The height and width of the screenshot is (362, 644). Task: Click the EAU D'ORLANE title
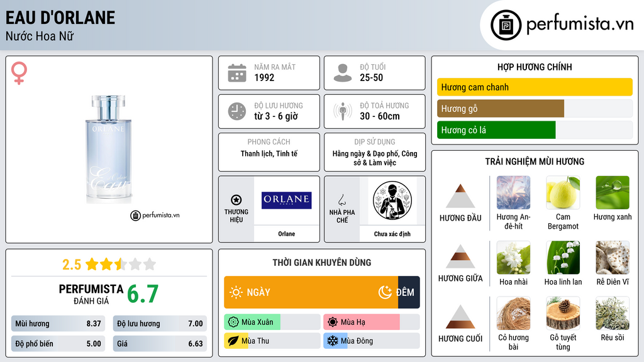(60, 18)
